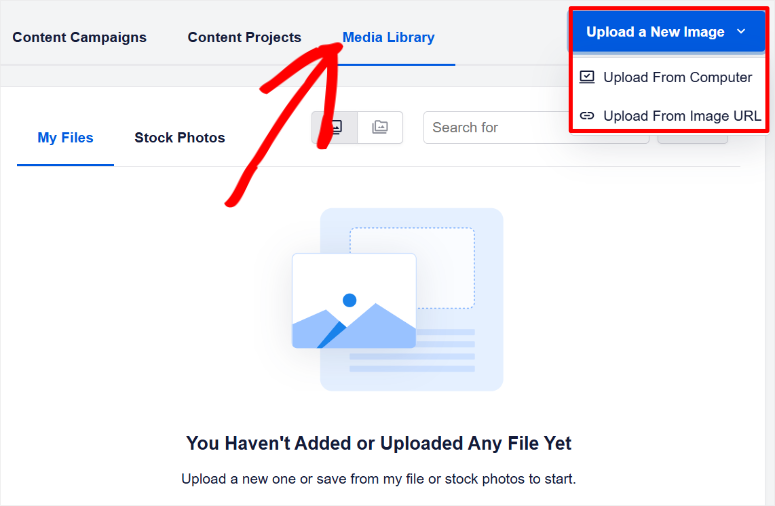Choose Upload From Image URL option
The width and height of the screenshot is (775, 506).
click(669, 116)
